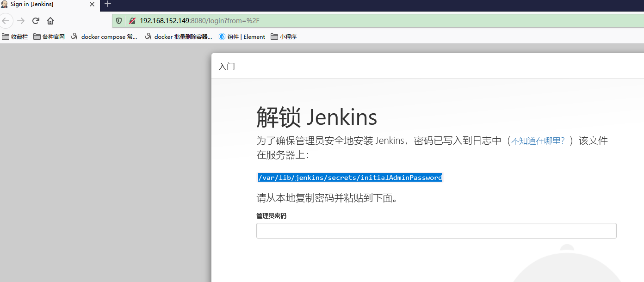Go forward to the next page
This screenshot has width=644, height=282.
[x=21, y=21]
